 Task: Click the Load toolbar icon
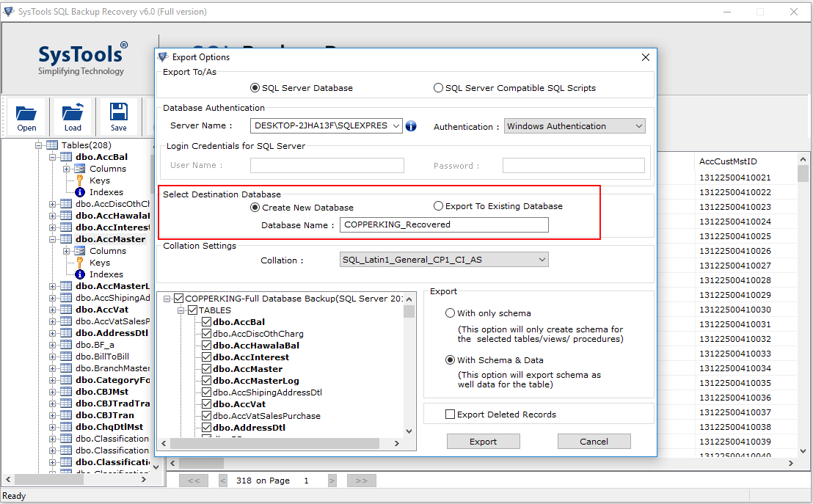click(73, 113)
